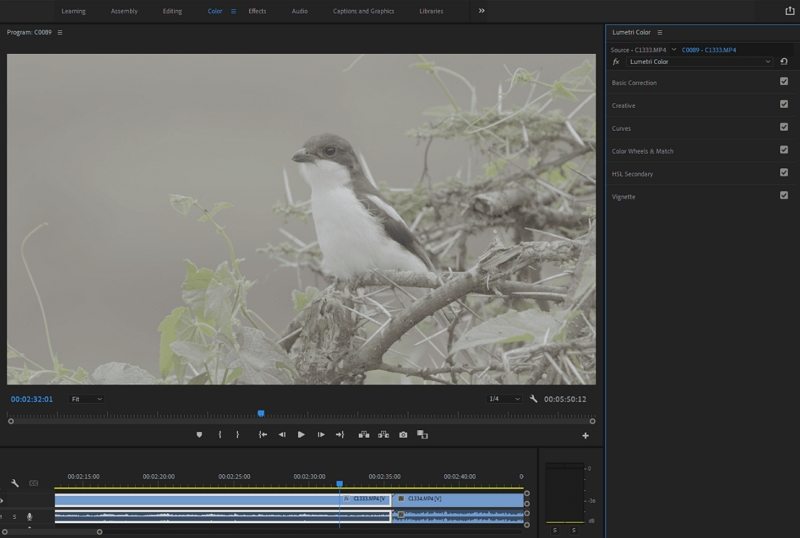Click the Lift button
The height and width of the screenshot is (538, 800).
[x=364, y=435]
